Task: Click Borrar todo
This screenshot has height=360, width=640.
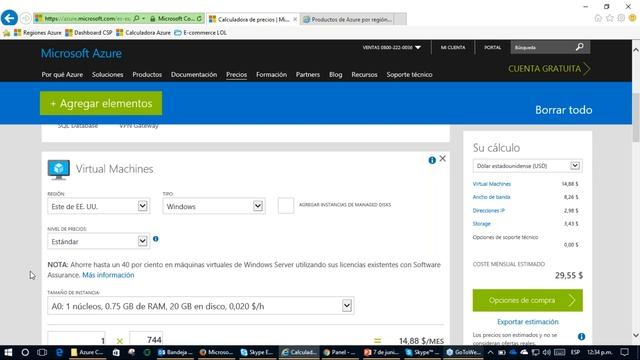Action: (x=563, y=110)
